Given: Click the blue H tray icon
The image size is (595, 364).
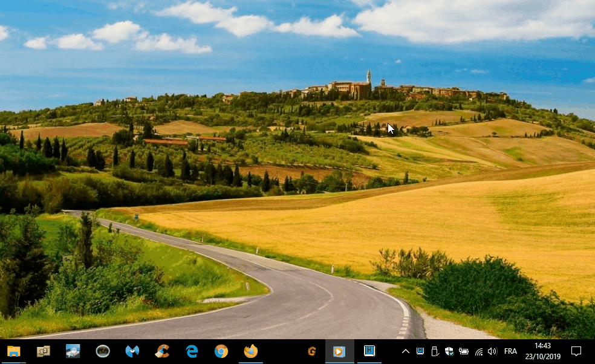Looking at the screenshot, I should [x=420, y=351].
